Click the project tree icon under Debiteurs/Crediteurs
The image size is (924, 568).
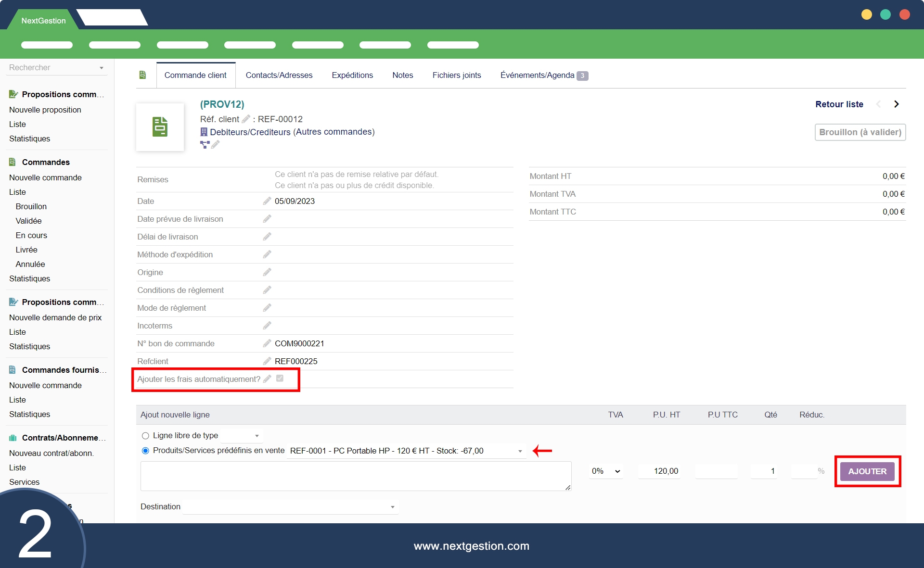pyautogui.click(x=205, y=144)
